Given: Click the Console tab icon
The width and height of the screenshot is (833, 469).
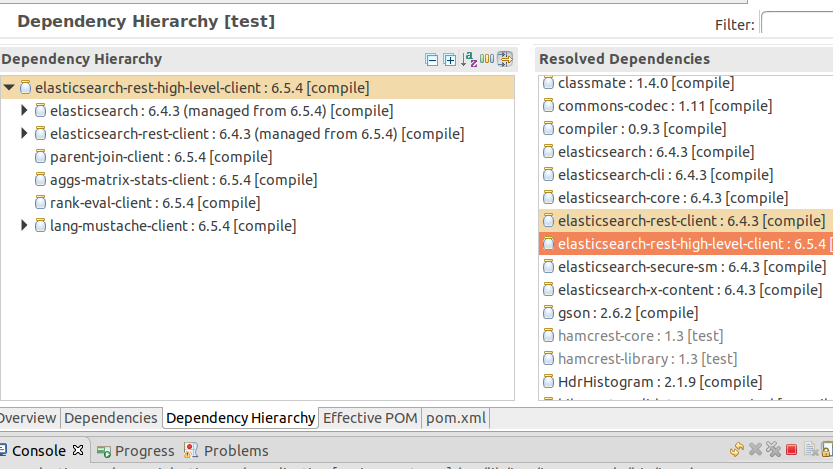Looking at the screenshot, I should (3, 450).
